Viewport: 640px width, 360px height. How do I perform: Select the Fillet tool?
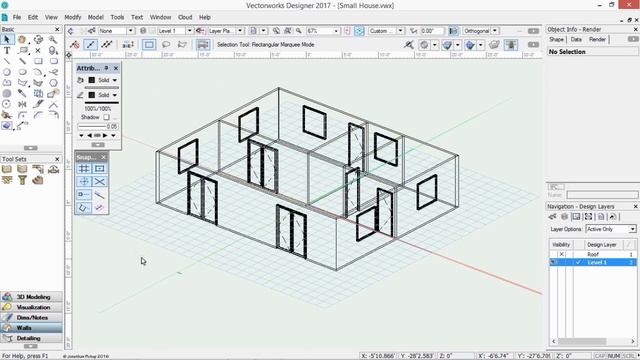pyautogui.click(x=22, y=115)
